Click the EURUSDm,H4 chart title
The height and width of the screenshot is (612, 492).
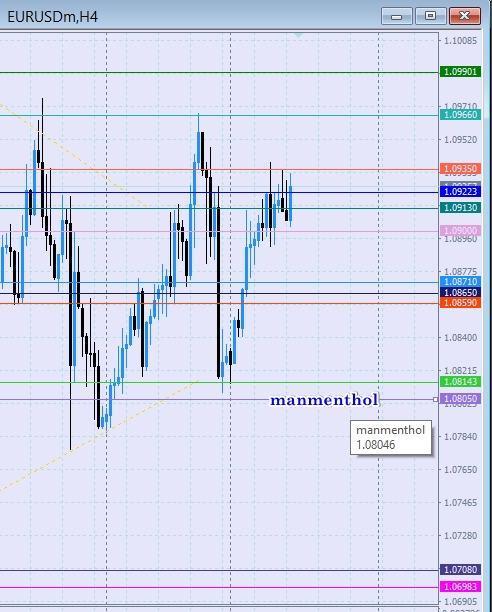(x=52, y=17)
